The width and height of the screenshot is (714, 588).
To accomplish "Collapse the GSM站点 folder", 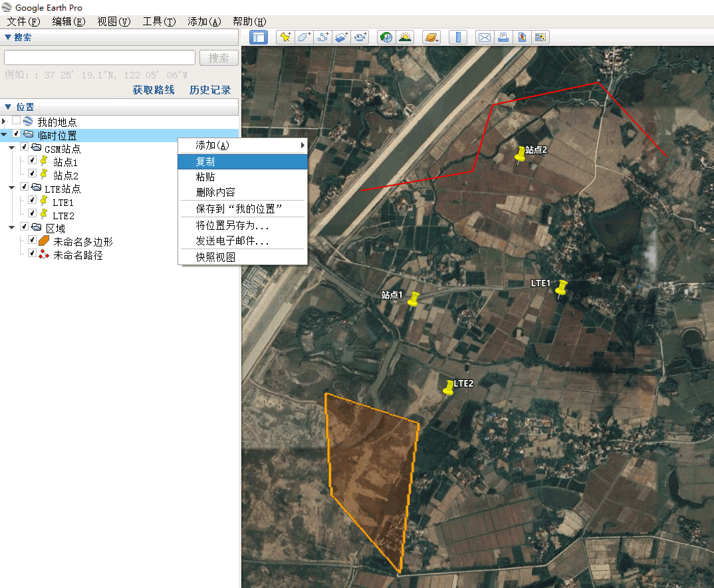I will tap(12, 148).
